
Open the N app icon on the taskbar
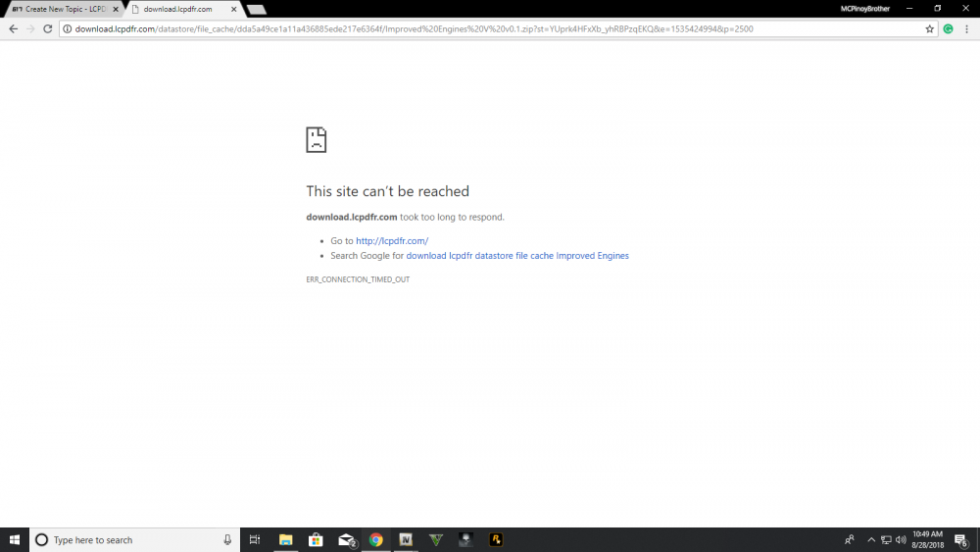click(x=406, y=539)
